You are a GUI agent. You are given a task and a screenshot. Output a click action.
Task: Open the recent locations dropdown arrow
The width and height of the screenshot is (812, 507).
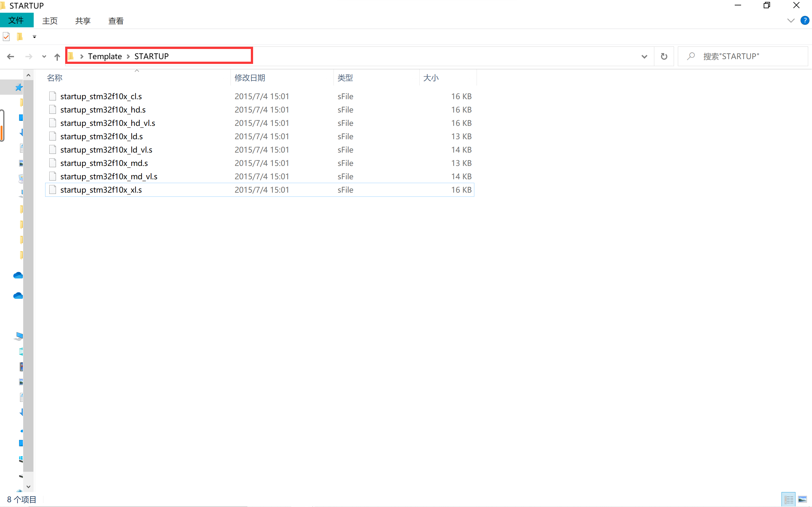click(44, 57)
